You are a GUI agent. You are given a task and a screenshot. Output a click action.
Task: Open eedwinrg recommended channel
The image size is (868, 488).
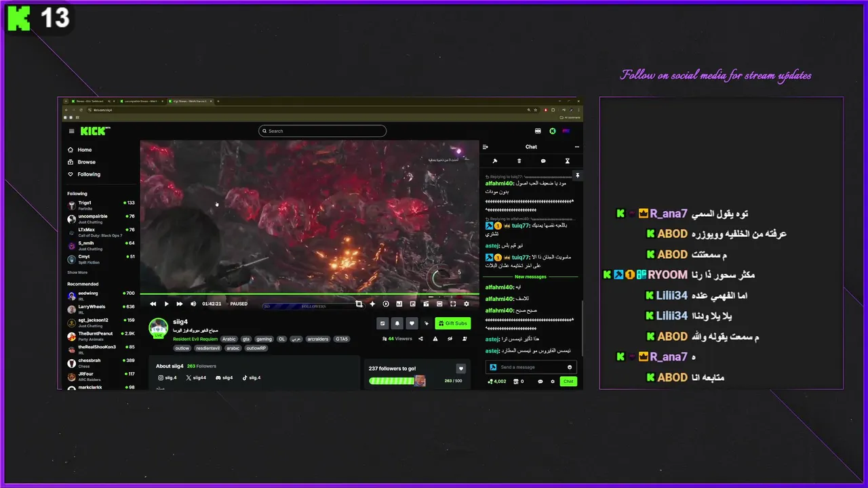tap(100, 296)
